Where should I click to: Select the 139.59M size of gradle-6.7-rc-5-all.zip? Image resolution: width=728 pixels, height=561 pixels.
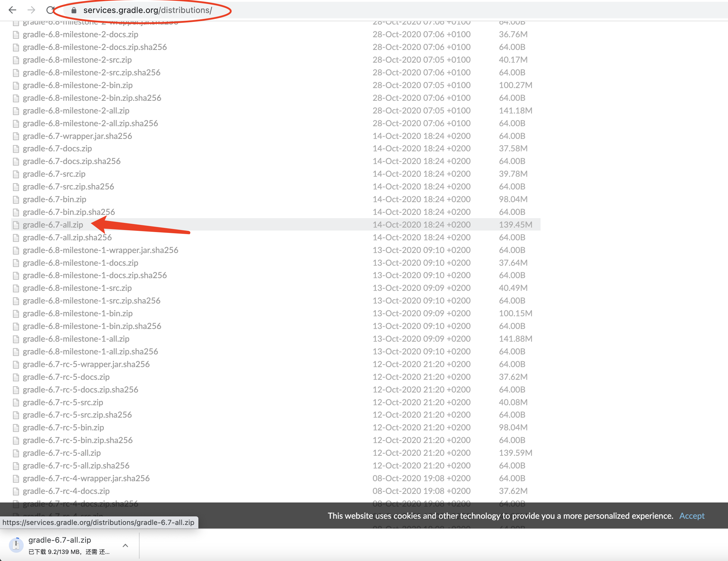[x=515, y=453]
